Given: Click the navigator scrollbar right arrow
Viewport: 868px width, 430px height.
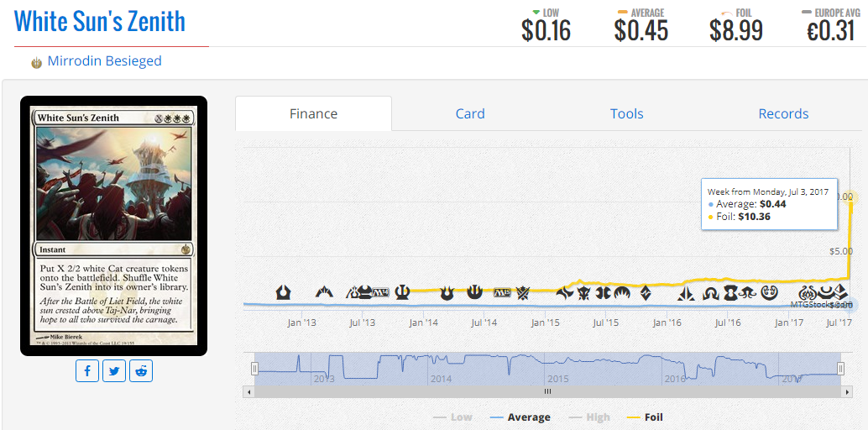Looking at the screenshot, I should 847,391.
